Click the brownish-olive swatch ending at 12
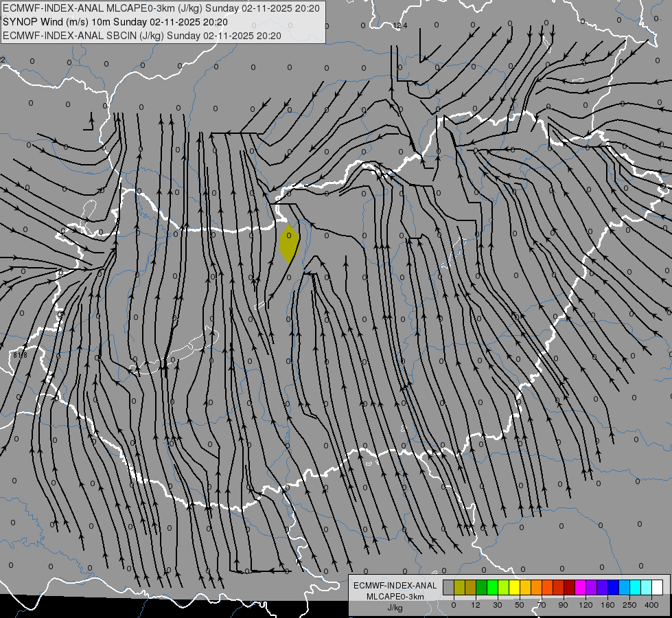Screen dimensions: 672x618 click(x=471, y=587)
